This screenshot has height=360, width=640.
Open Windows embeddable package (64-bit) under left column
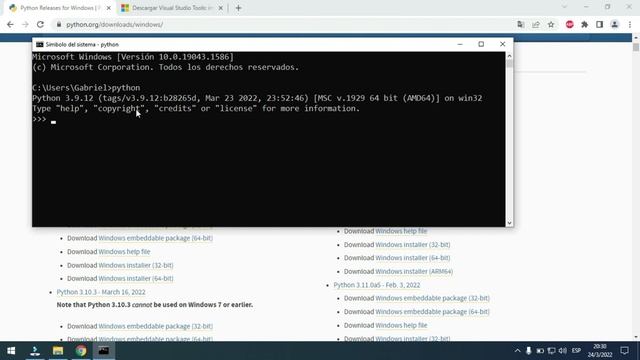[156, 238]
